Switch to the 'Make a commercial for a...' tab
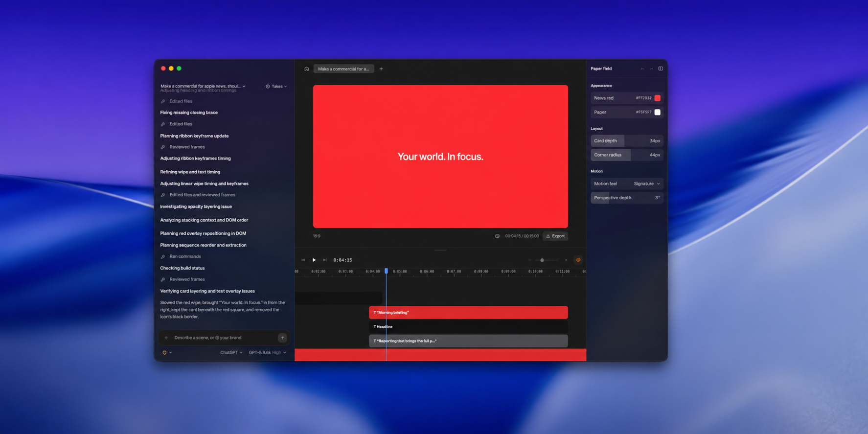 [x=343, y=69]
